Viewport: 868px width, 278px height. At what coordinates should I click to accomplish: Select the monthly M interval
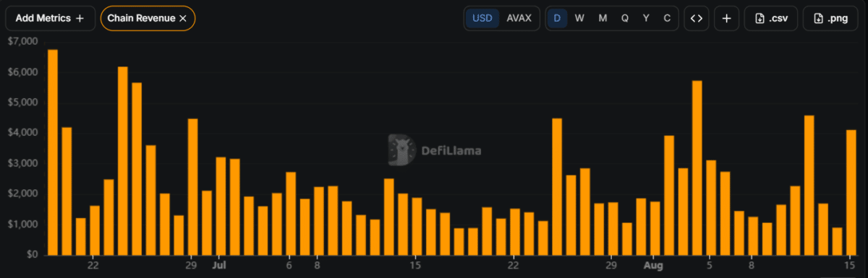click(603, 18)
